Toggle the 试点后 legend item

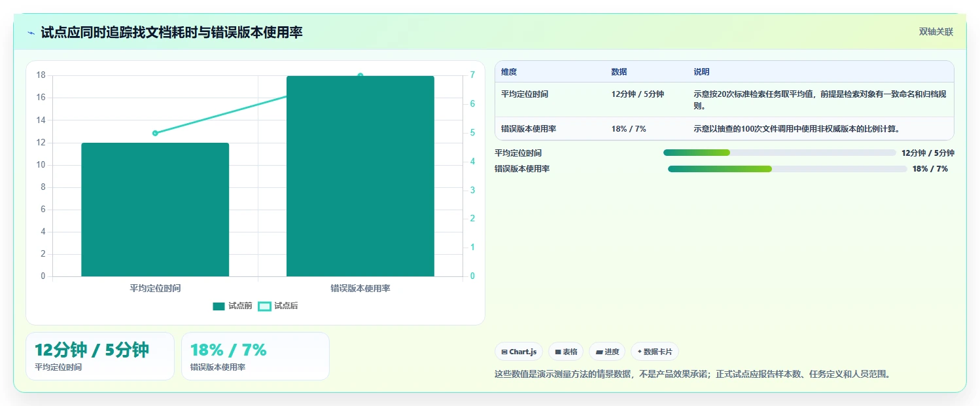[x=278, y=306]
